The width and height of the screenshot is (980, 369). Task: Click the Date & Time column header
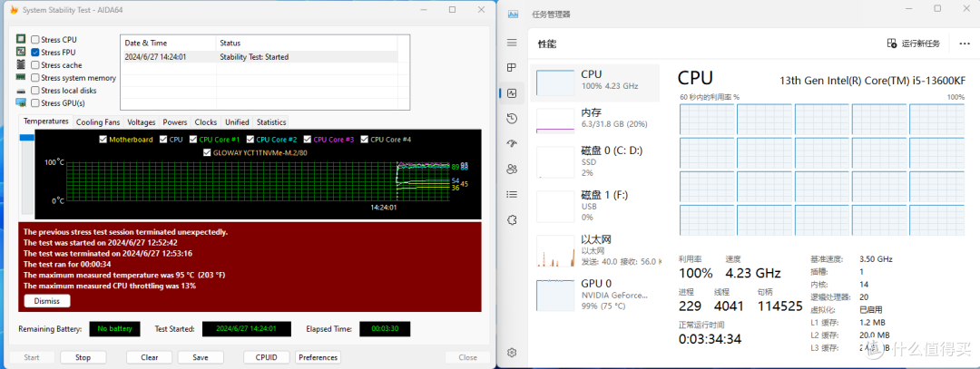click(x=168, y=44)
